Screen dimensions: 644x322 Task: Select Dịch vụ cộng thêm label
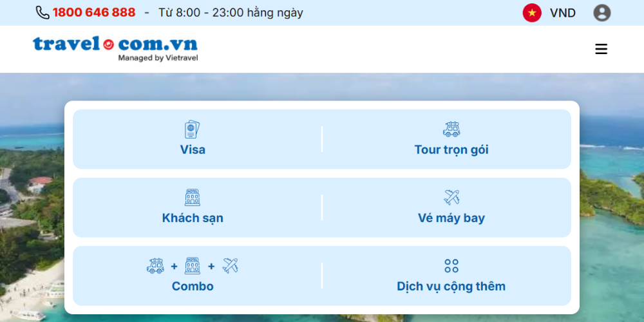click(x=451, y=287)
